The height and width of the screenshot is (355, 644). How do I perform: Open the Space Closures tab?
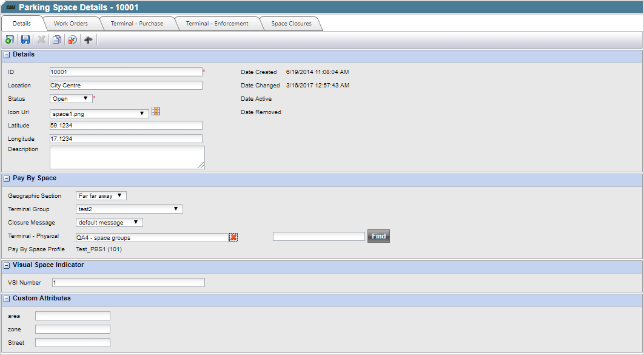pyautogui.click(x=291, y=24)
